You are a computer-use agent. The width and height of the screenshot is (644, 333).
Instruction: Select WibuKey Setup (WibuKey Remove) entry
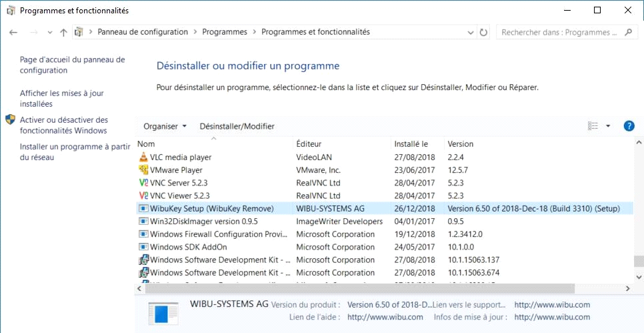(385, 208)
